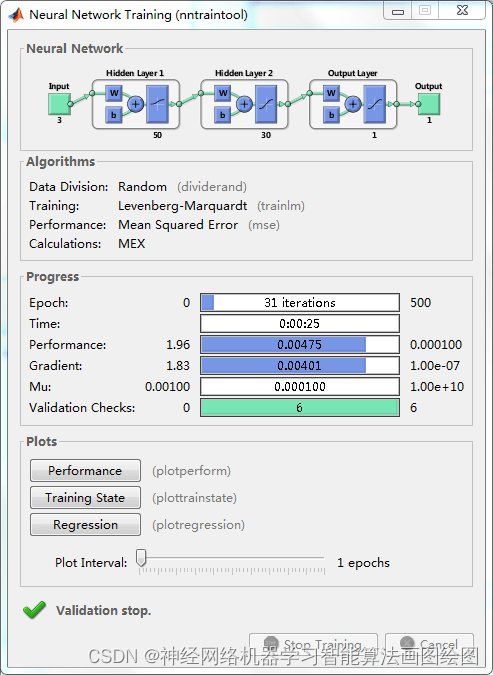
Task: Click the (mse) label
Action: click(264, 225)
